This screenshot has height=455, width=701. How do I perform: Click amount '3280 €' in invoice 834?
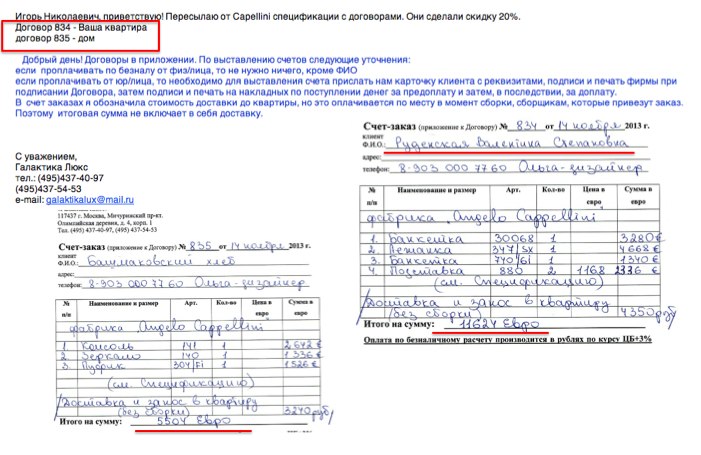[x=639, y=238]
